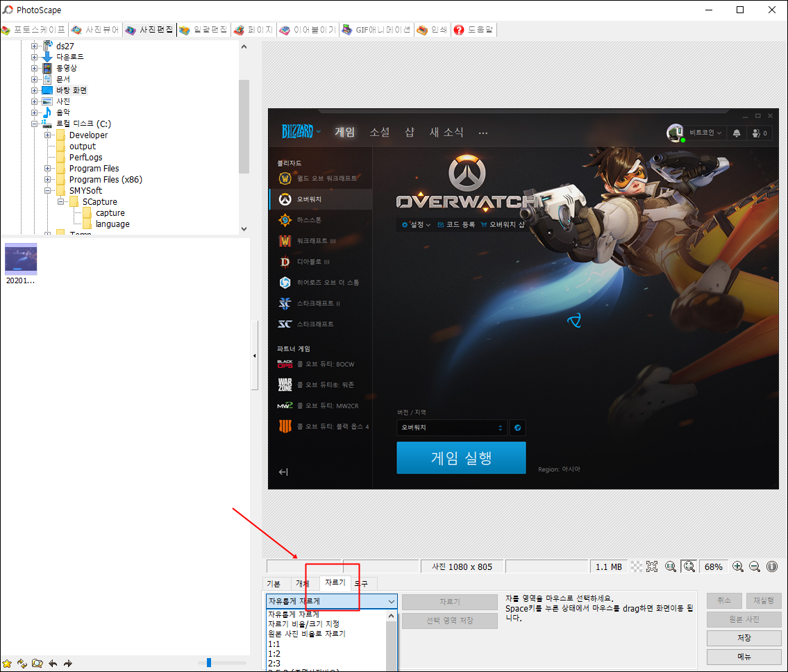Screen dimensions: 788x672
Task: Expand the 동영상 folder node
Action: [x=34, y=68]
